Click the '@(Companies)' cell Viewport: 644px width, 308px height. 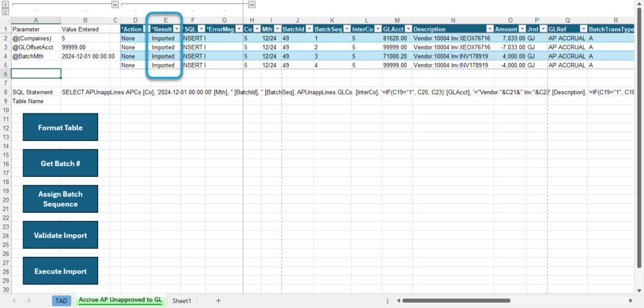[36, 38]
